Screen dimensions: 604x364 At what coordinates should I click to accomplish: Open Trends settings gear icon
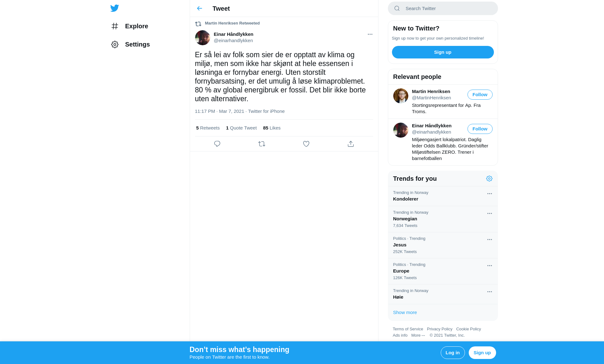point(489,179)
